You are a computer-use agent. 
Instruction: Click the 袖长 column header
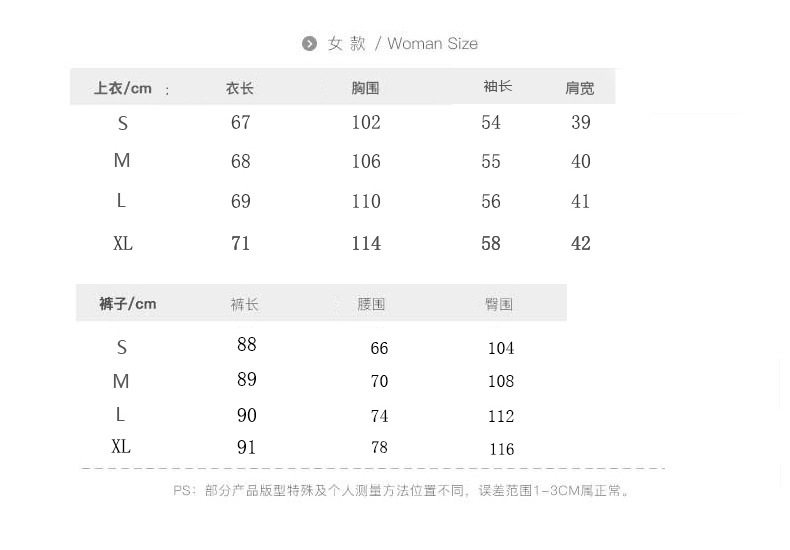(497, 87)
